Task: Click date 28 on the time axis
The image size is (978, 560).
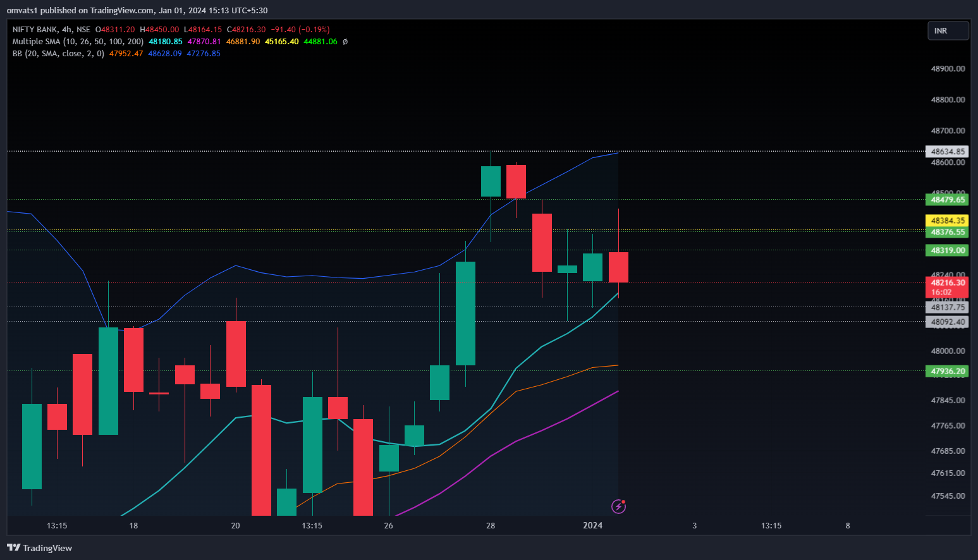Action: point(491,526)
